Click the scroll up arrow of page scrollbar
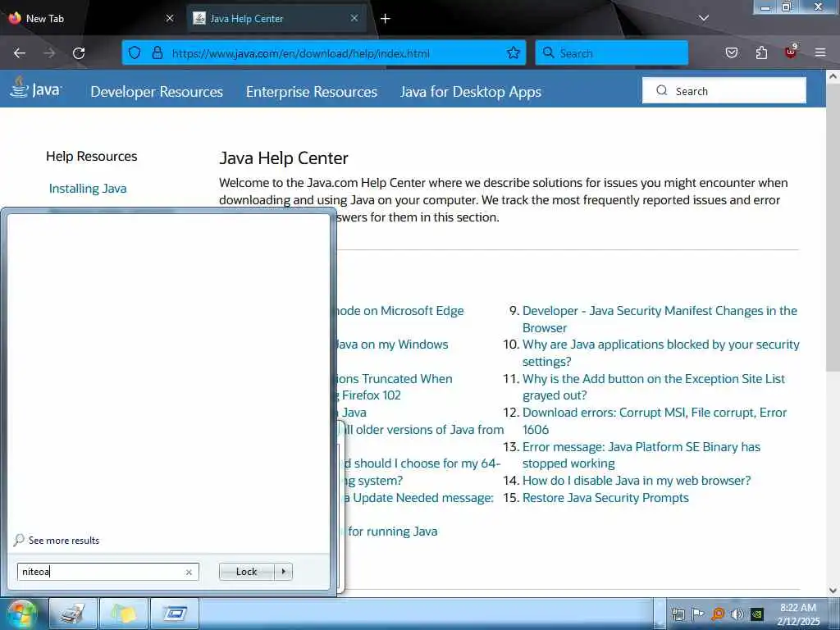Image resolution: width=840 pixels, height=630 pixels. [833, 76]
